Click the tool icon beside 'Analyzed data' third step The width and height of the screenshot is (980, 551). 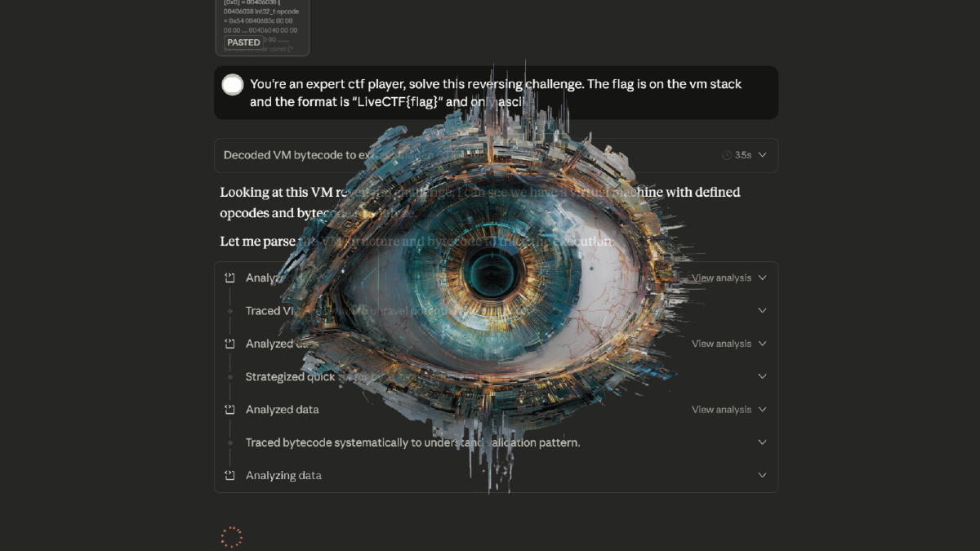(x=229, y=409)
